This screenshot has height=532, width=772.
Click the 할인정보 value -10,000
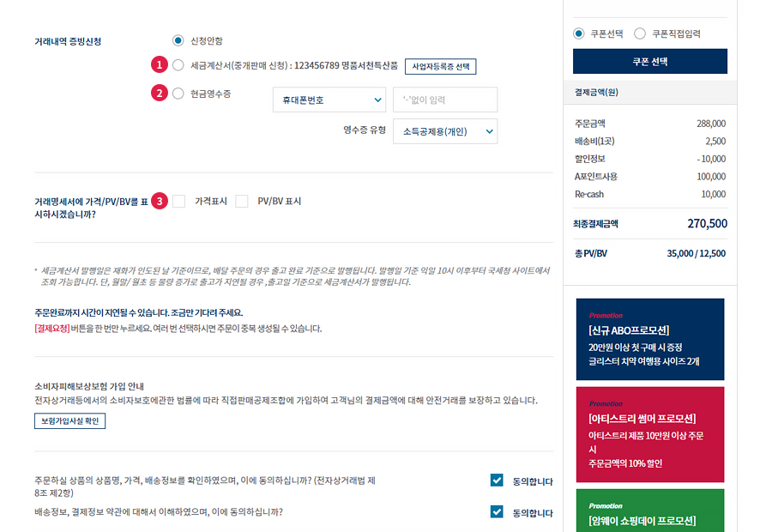tap(711, 159)
